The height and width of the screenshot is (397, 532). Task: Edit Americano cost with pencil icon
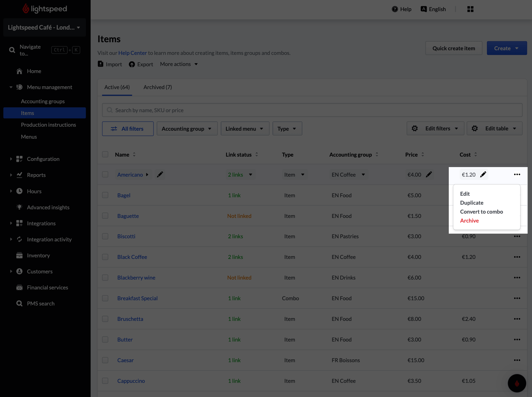(483, 174)
